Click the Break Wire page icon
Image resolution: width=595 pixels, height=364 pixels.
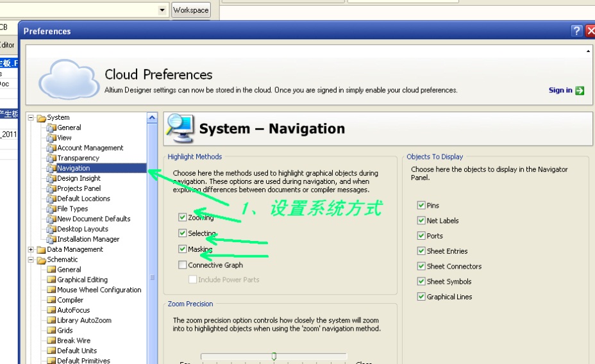pos(51,340)
